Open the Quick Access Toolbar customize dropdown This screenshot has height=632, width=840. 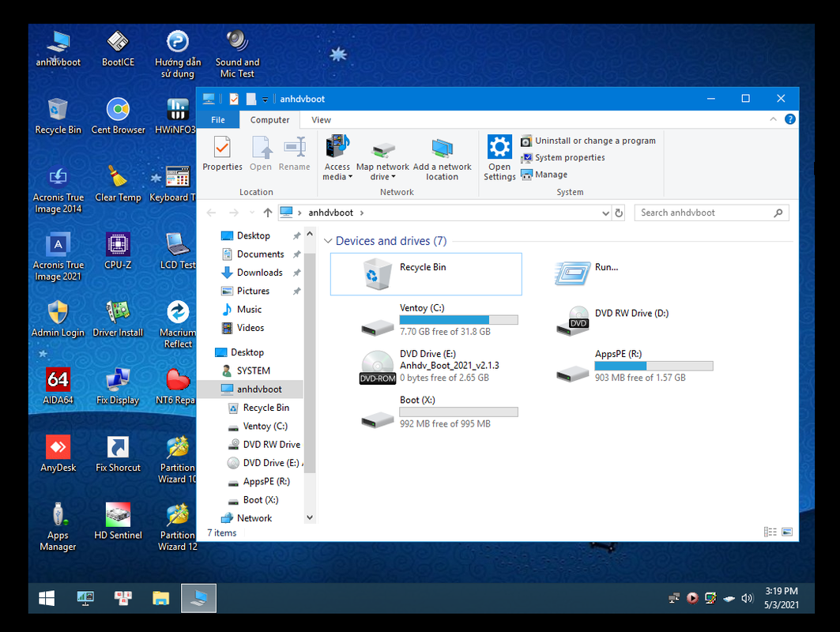(x=266, y=99)
